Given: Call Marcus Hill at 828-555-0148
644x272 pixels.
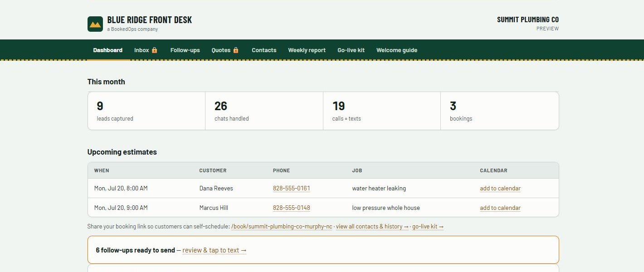Looking at the screenshot, I should click(x=292, y=208).
